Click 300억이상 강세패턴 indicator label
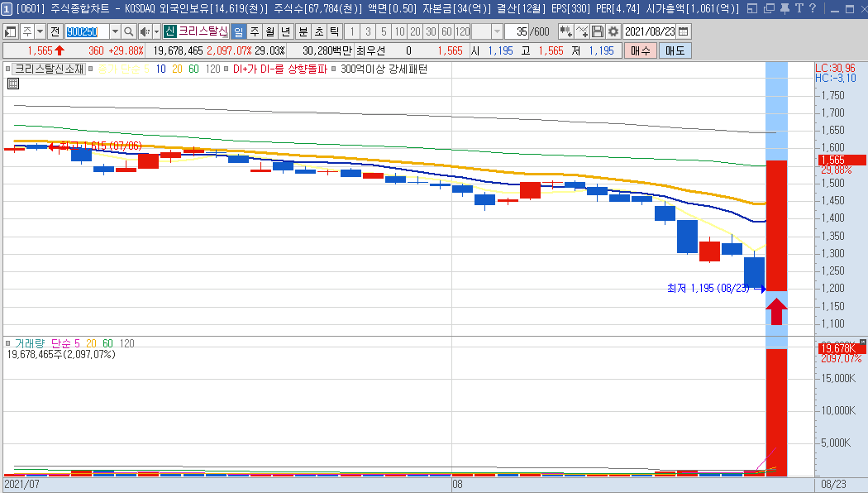 384,69
